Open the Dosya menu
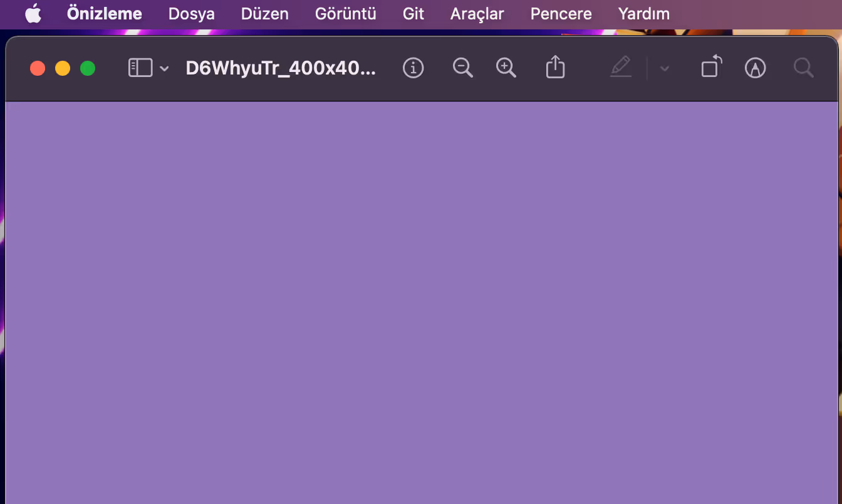Screen dimensions: 842x504 [x=191, y=14]
